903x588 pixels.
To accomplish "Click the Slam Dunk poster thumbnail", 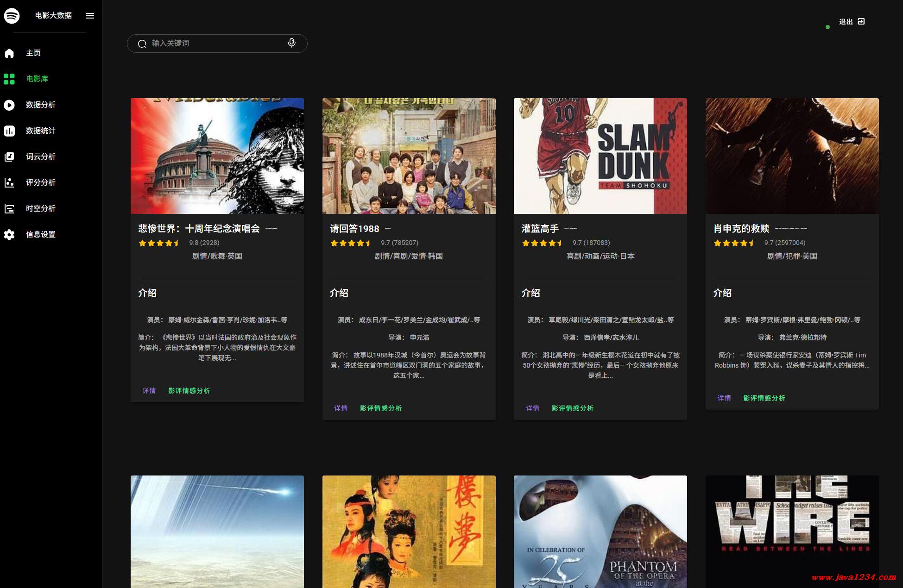I will (x=600, y=156).
